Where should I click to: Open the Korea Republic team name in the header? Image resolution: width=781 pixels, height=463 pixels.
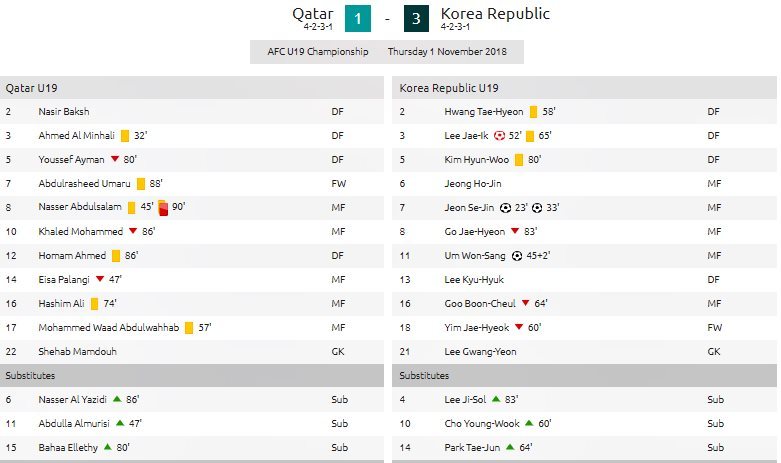495,14
